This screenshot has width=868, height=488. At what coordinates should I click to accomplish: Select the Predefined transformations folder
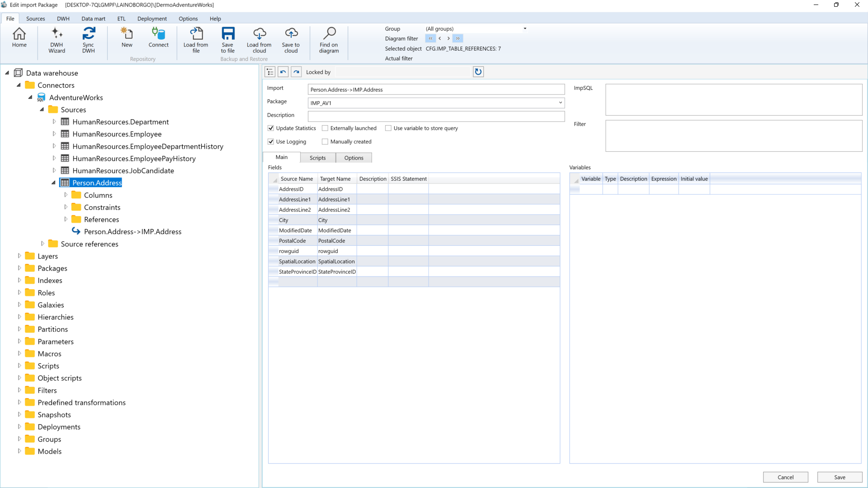tap(81, 402)
